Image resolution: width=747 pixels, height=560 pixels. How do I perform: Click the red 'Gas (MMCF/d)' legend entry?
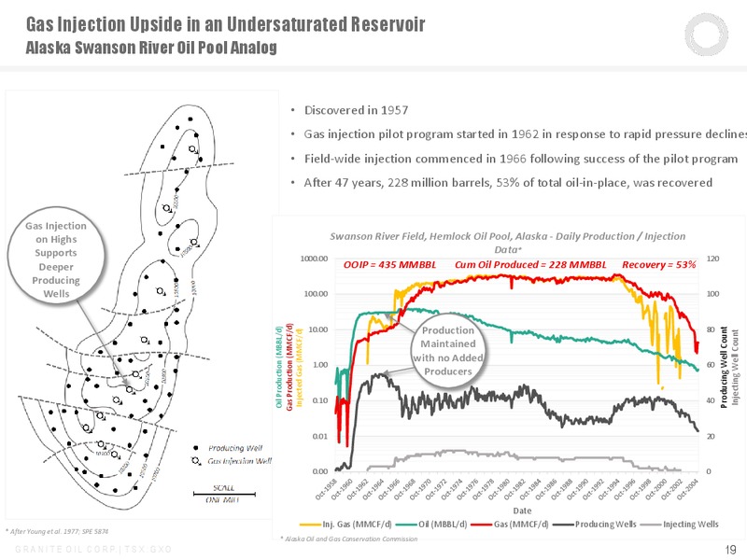pyautogui.click(x=510, y=525)
